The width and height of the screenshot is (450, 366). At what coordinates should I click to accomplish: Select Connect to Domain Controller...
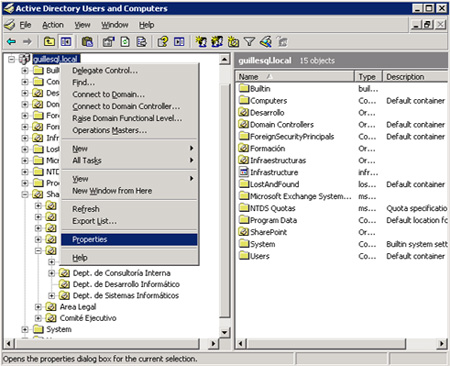click(x=129, y=106)
